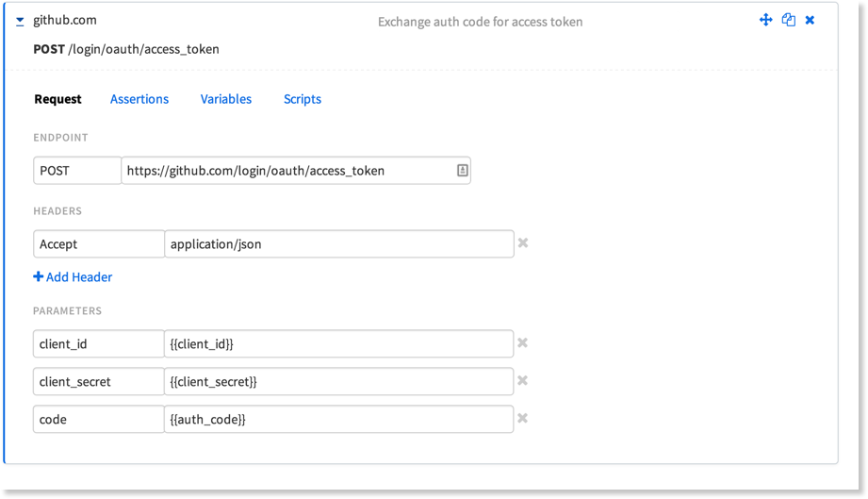Image resolution: width=868 pixels, height=499 pixels.
Task: Duplicate this request step
Action: 788,20
